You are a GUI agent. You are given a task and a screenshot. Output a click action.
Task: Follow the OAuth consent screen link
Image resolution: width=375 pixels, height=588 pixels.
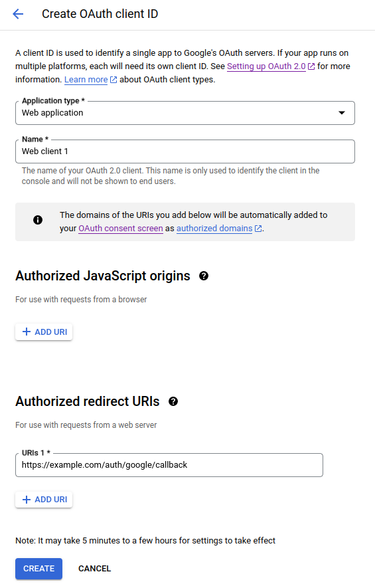pyautogui.click(x=121, y=229)
